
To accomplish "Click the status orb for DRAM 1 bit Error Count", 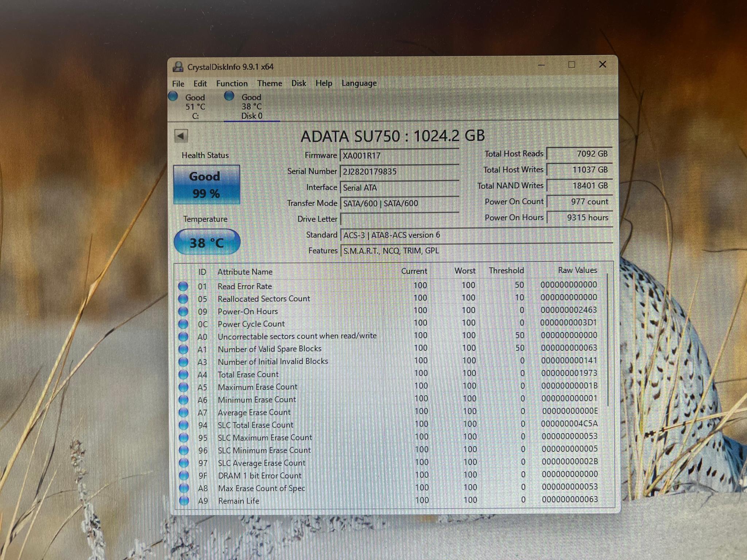I will point(184,476).
